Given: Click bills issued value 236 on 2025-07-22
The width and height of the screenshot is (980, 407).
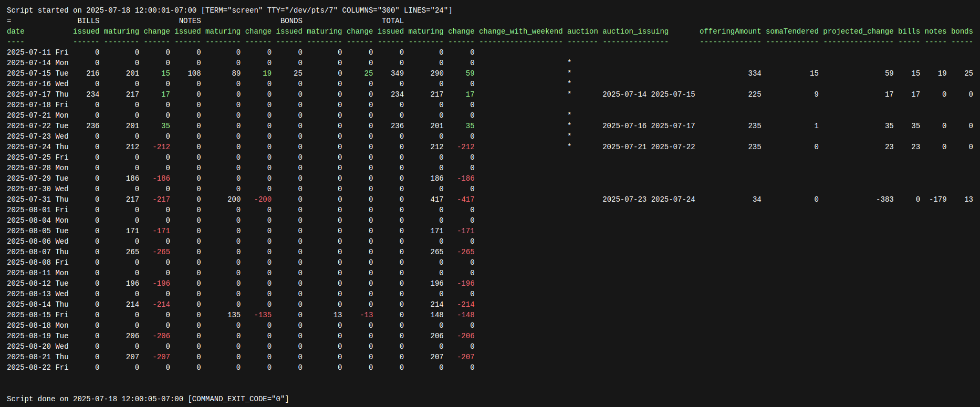Looking at the screenshot, I should click(93, 126).
